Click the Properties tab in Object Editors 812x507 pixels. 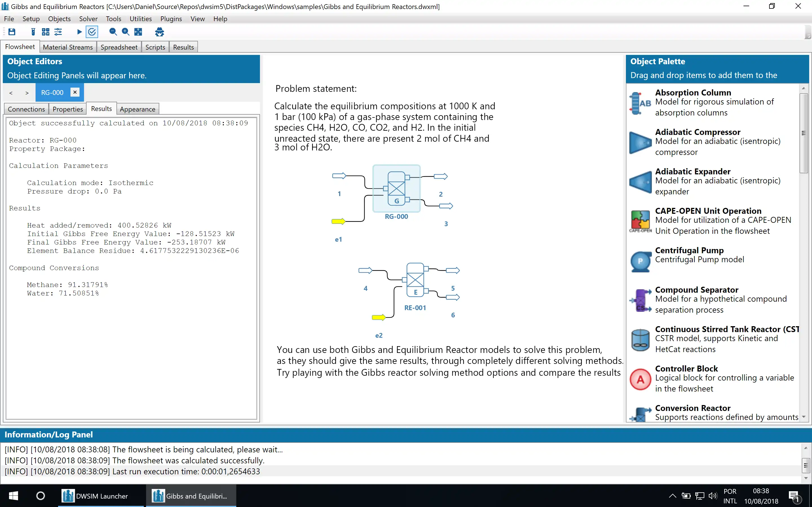[x=68, y=109]
